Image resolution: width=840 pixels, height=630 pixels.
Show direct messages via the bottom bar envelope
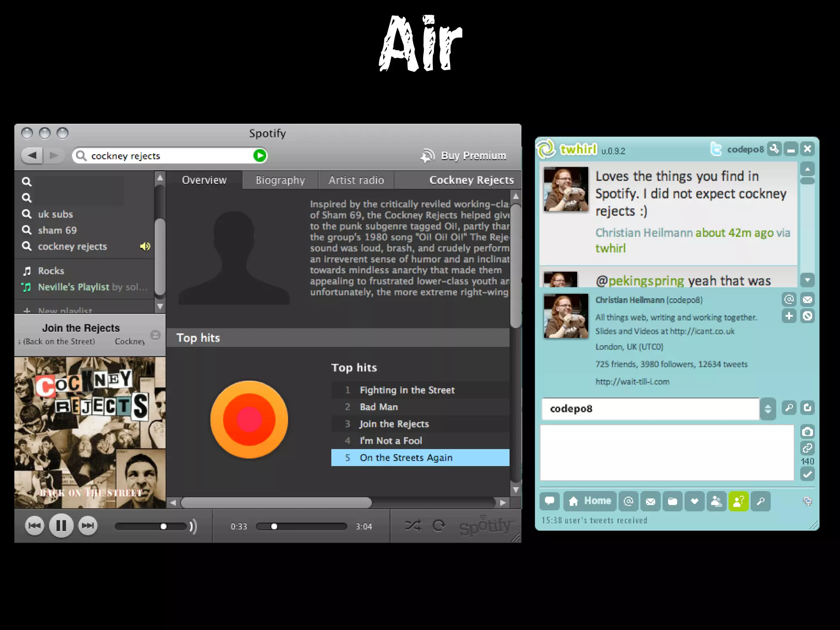[651, 501]
